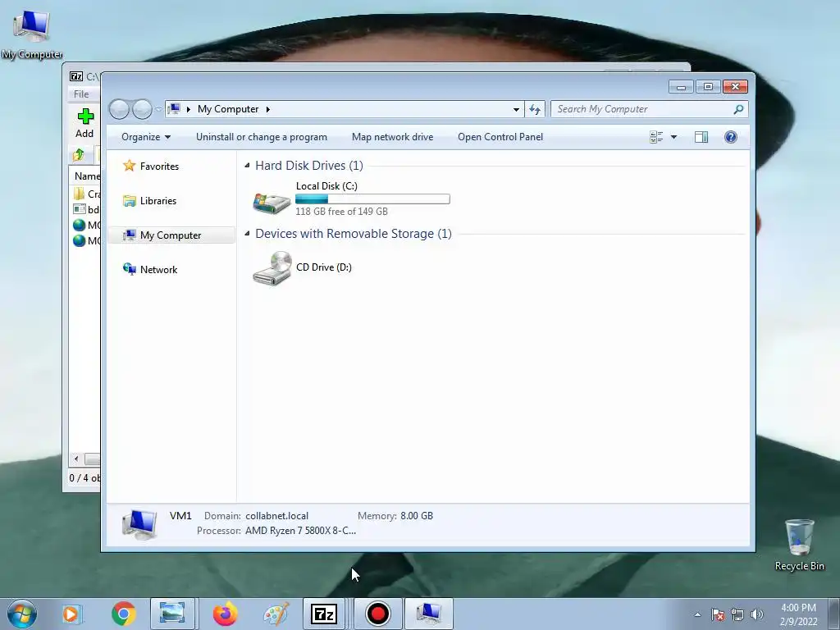Image resolution: width=840 pixels, height=630 pixels.
Task: Open recent pages dropdown beside nav arrows
Action: pos(158,109)
